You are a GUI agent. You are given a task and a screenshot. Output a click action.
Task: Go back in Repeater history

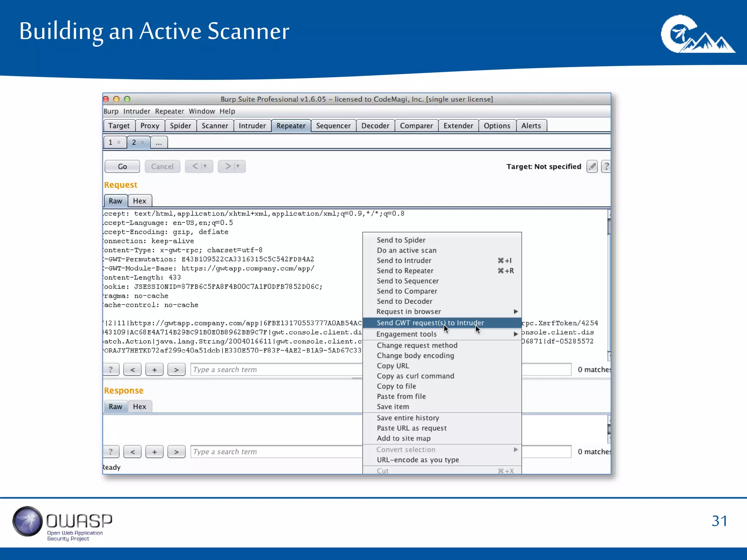195,166
